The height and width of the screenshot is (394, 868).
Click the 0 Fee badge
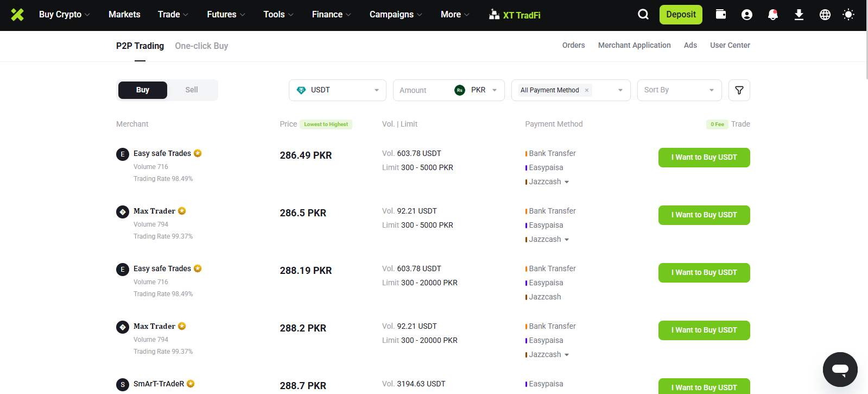click(x=717, y=124)
